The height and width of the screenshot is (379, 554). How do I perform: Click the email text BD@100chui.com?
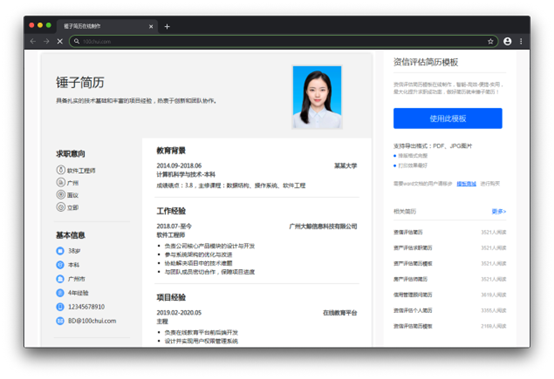pyautogui.click(x=92, y=321)
